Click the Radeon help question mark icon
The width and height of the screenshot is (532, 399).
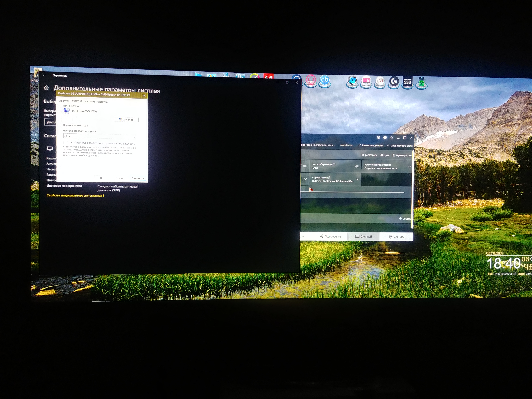click(385, 138)
